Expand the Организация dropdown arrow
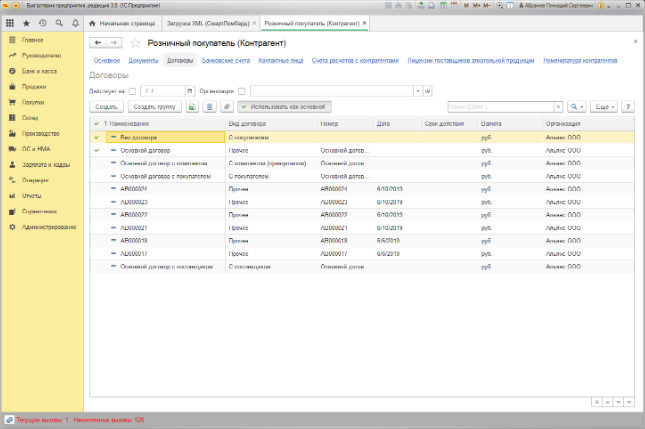 tap(418, 91)
